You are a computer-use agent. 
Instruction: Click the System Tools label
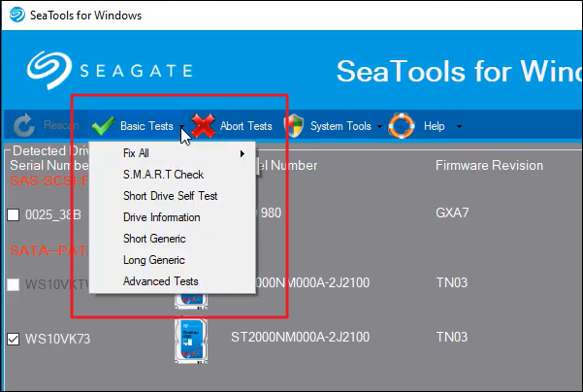pos(340,126)
